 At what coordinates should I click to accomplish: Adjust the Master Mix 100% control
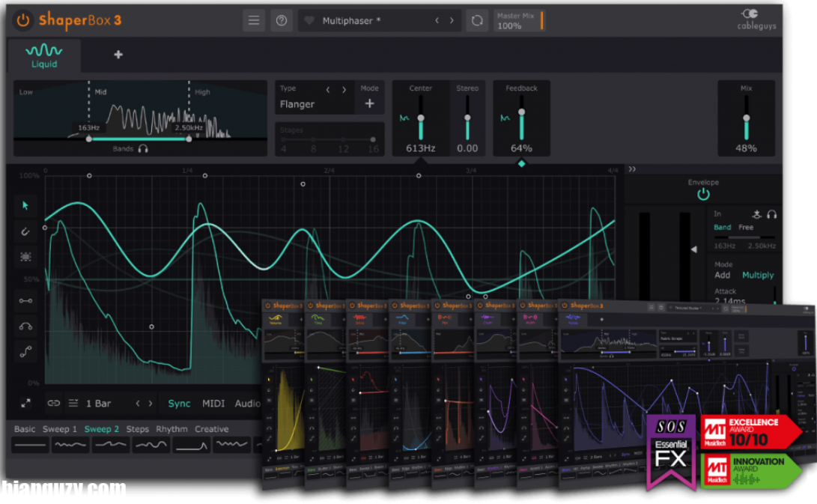518,21
